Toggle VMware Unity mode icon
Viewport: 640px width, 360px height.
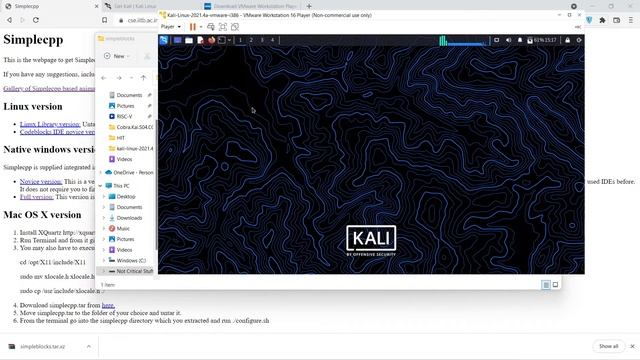pos(235,27)
